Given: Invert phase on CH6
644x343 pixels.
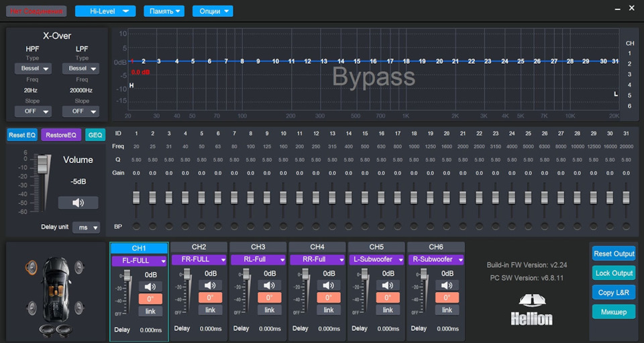Looking at the screenshot, I should click(x=447, y=298).
